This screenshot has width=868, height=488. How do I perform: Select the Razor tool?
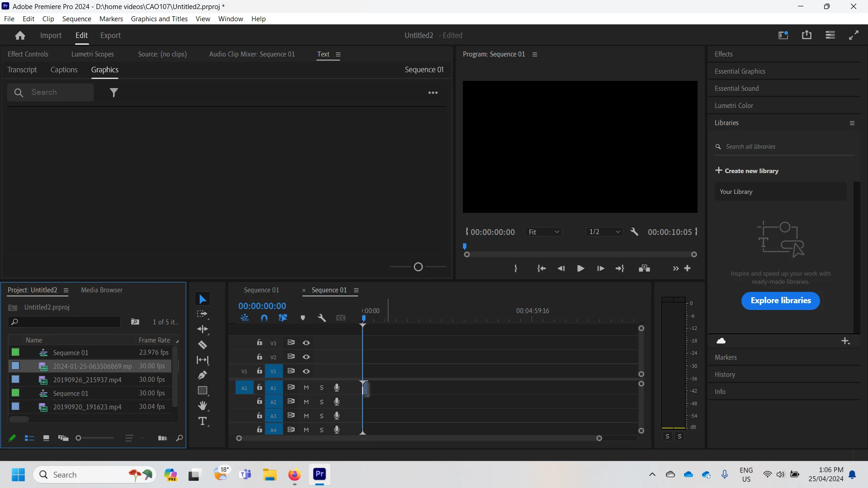[203, 345]
